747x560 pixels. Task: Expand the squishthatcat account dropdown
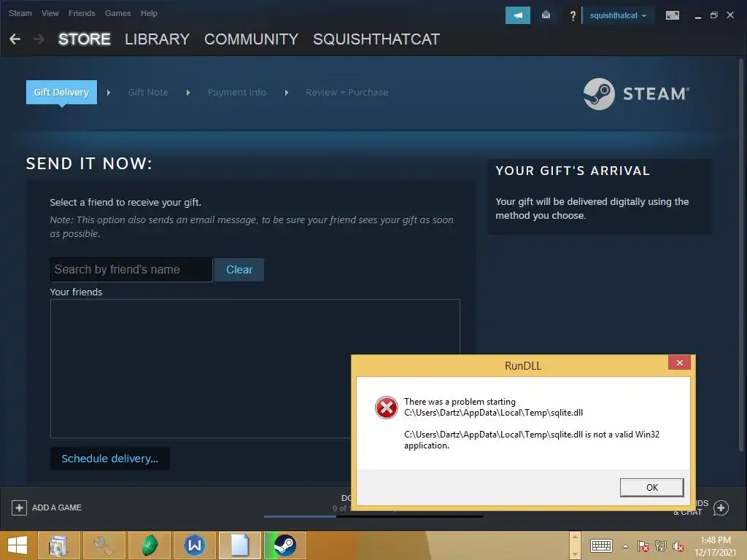(x=618, y=15)
